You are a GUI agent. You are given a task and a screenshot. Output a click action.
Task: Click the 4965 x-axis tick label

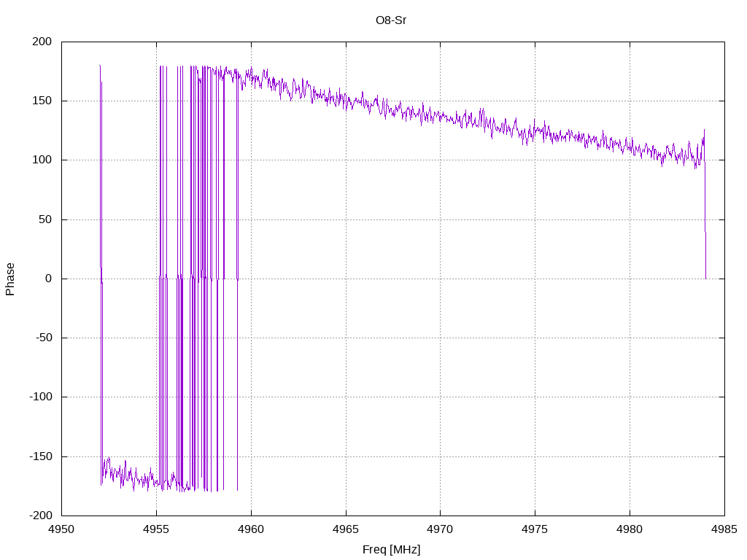(x=346, y=529)
